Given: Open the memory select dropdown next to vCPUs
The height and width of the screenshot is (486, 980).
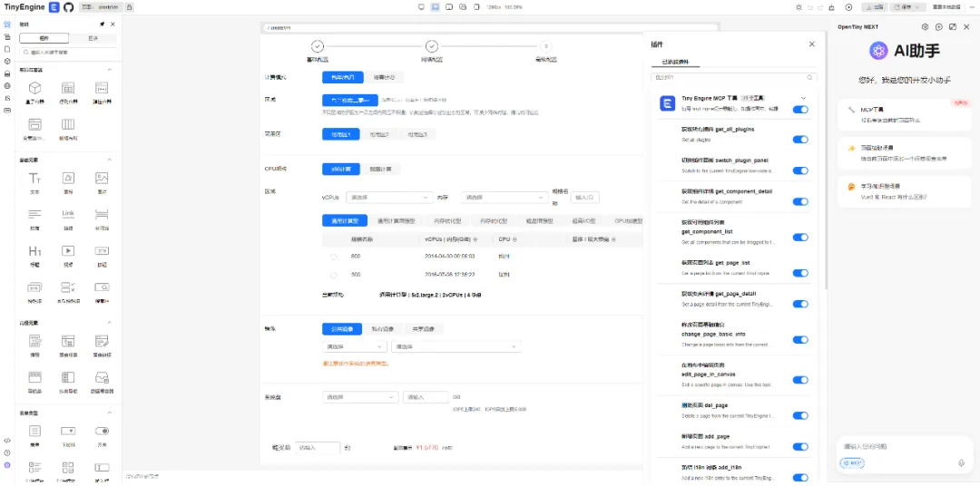Looking at the screenshot, I should pyautogui.click(x=505, y=198).
